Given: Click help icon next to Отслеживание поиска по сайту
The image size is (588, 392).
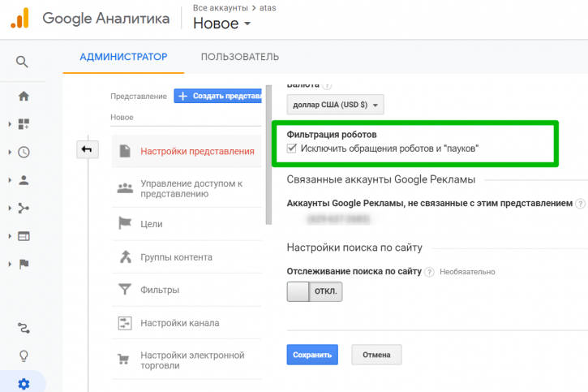Looking at the screenshot, I should [429, 272].
